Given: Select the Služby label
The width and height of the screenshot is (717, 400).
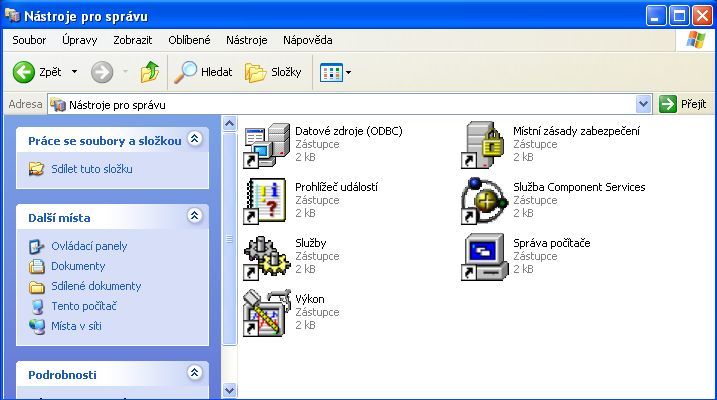Looking at the screenshot, I should (x=310, y=243).
